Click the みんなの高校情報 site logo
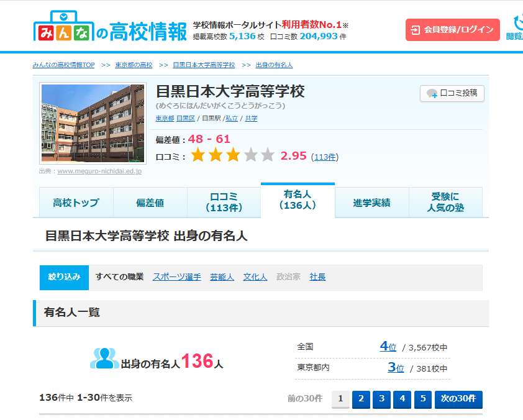The image size is (523, 420). (x=110, y=26)
